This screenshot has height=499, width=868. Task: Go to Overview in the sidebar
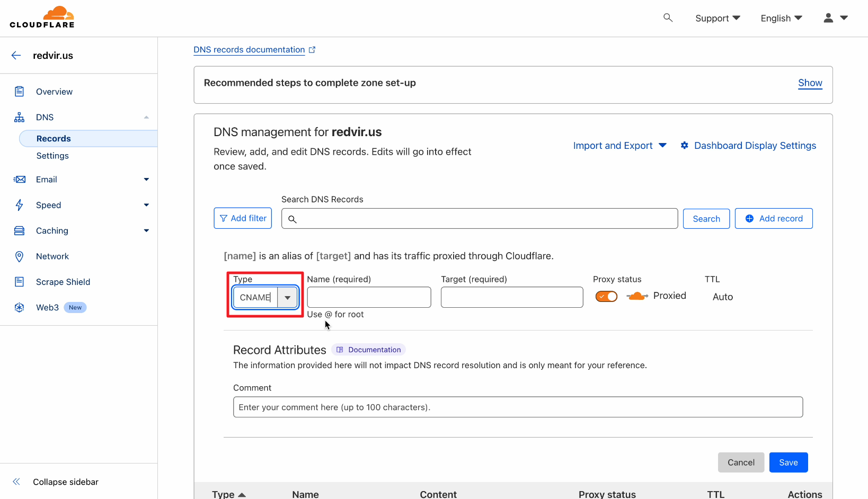[54, 92]
